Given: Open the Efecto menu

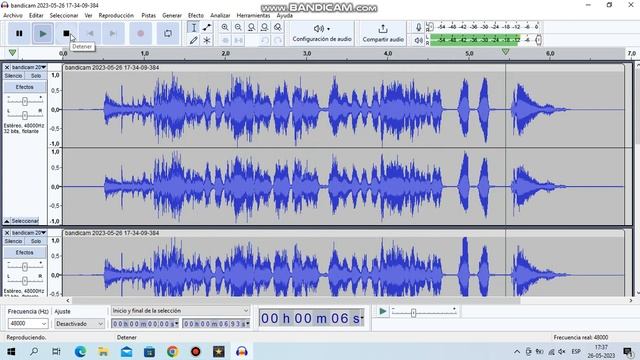Looking at the screenshot, I should tap(196, 15).
